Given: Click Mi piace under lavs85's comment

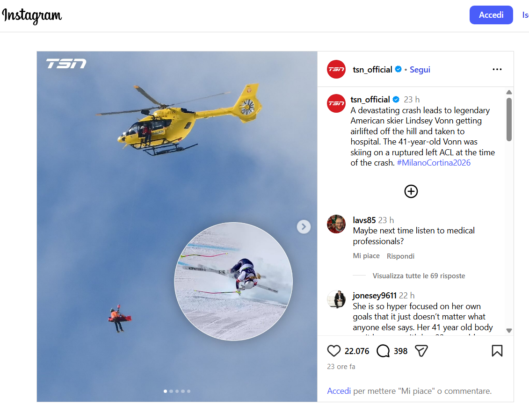Looking at the screenshot, I should pyautogui.click(x=366, y=256).
